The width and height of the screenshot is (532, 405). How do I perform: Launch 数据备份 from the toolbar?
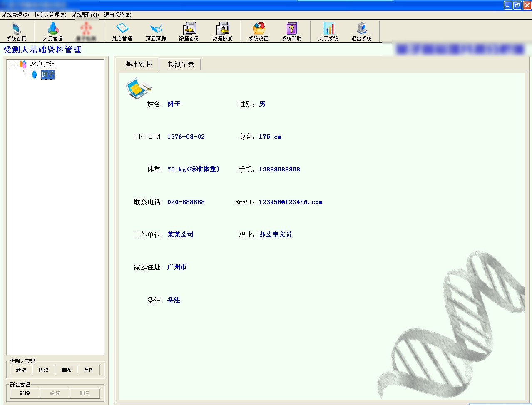pos(189,31)
